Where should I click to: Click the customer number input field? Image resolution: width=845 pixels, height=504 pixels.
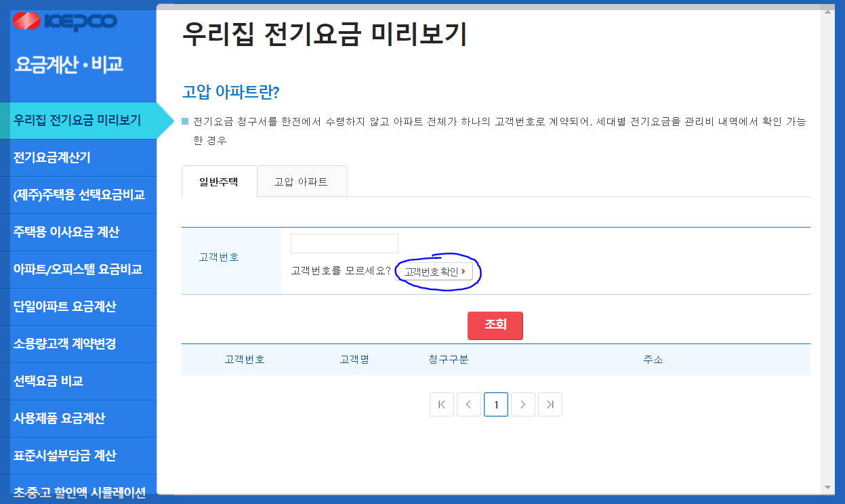point(344,243)
